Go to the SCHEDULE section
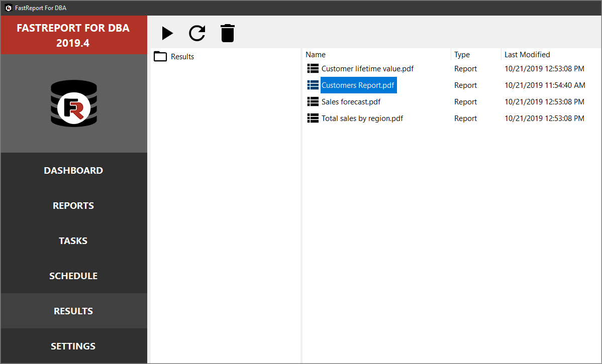 73,276
